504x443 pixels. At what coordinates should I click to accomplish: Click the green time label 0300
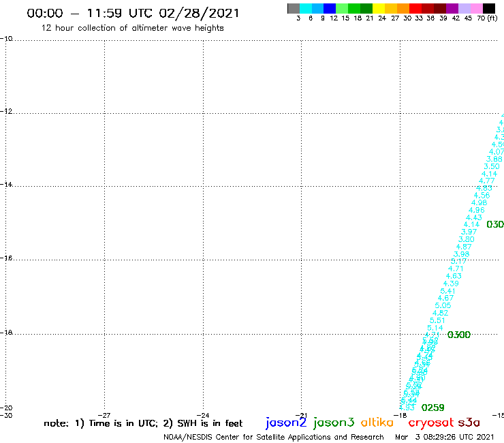click(458, 335)
